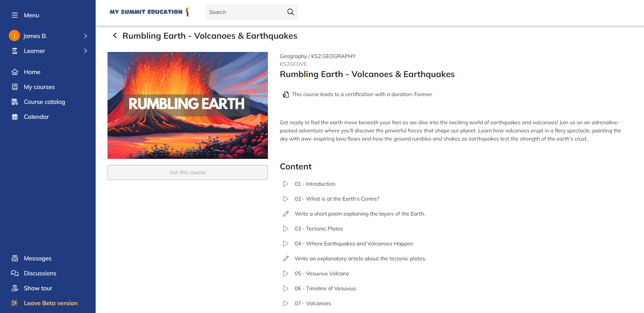Expand the Learner role chevron
This screenshot has width=644, height=313.
85,51
